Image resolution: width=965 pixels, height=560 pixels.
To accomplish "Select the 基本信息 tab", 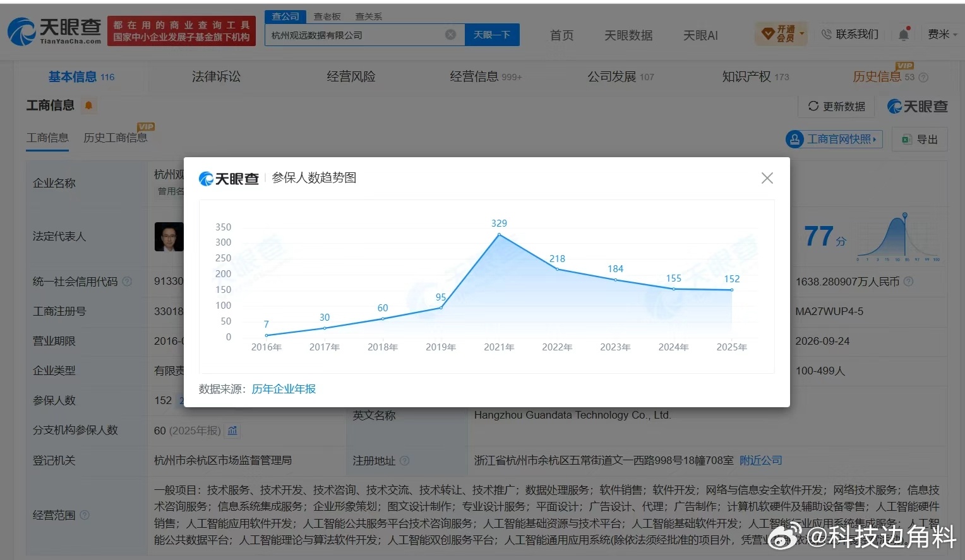I will pos(81,76).
